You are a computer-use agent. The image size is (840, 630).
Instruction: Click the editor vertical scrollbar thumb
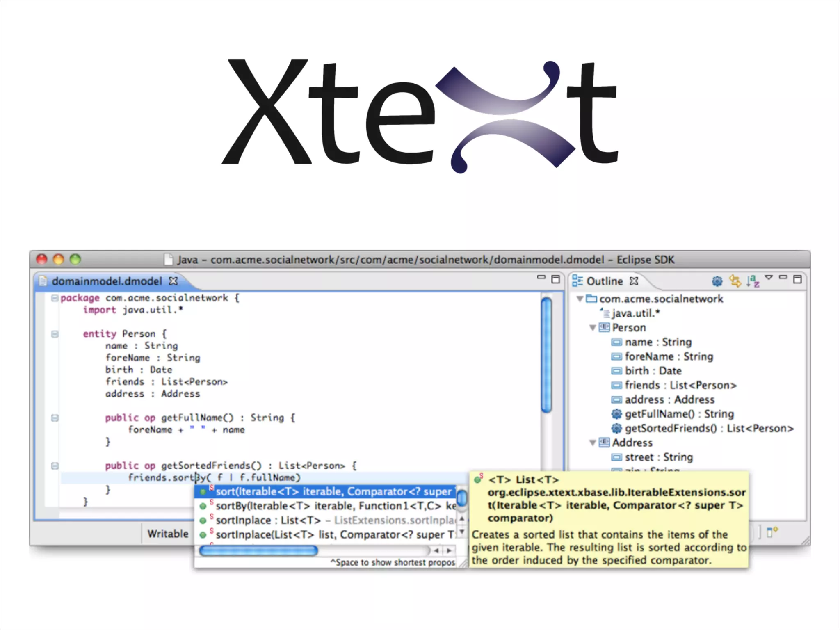tap(546, 355)
